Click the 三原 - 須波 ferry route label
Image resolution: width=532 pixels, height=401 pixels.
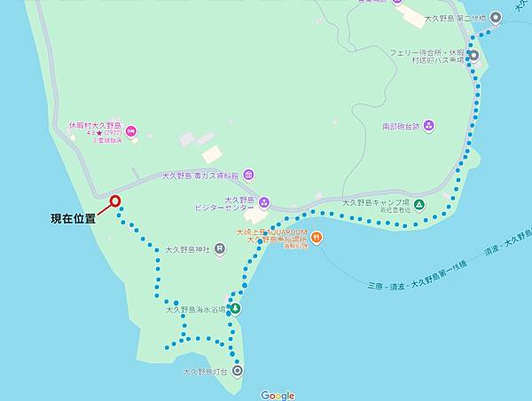(x=418, y=275)
